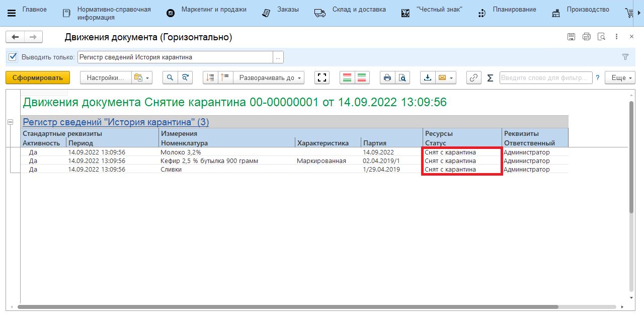644x316 pixels.
Task: Toggle the Выводить только checkbox
Action: tap(13, 57)
